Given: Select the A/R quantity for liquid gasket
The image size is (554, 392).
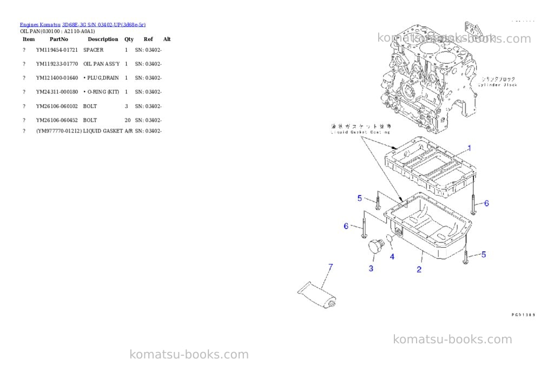Looking at the screenshot, I should pos(129,131).
